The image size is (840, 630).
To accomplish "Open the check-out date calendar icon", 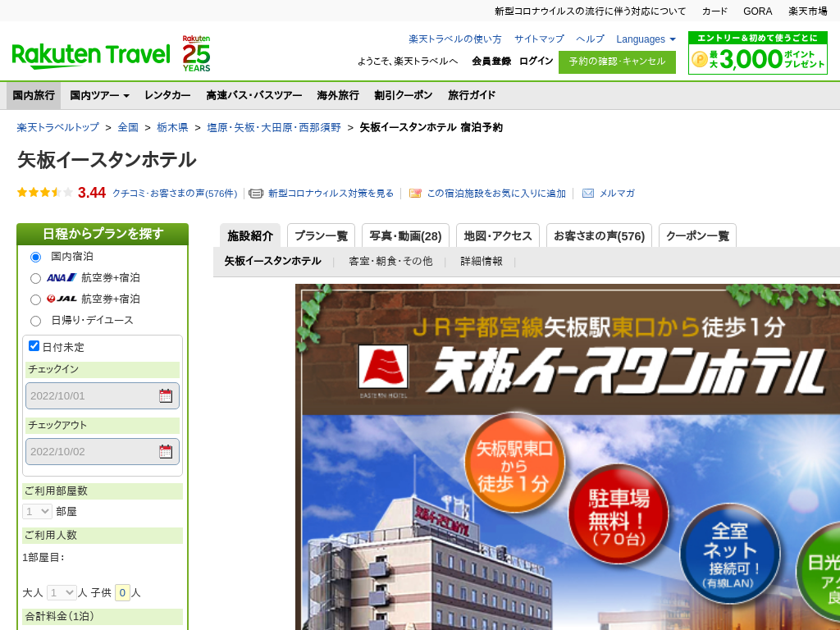I will coord(166,452).
